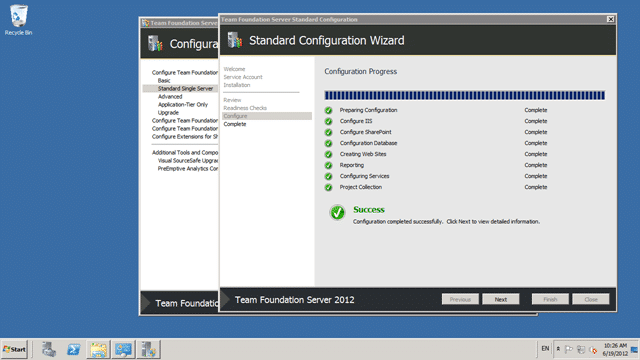Click the Start button on taskbar
This screenshot has width=640, height=360.
click(x=15, y=349)
